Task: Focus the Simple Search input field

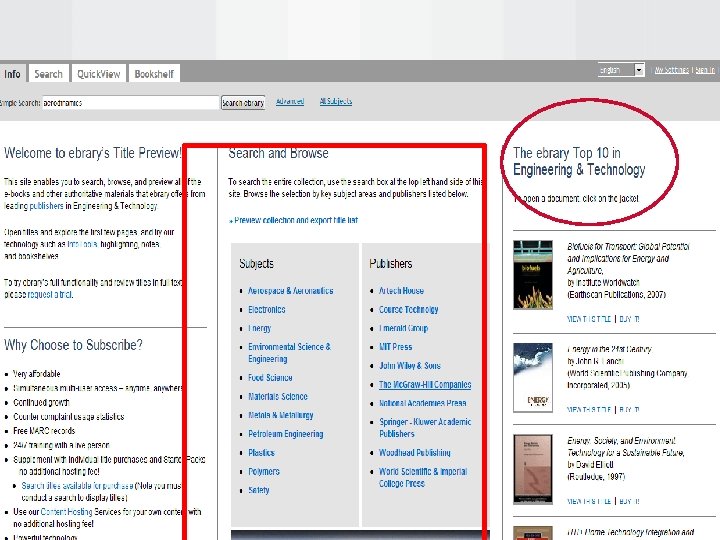Action: click(130, 102)
